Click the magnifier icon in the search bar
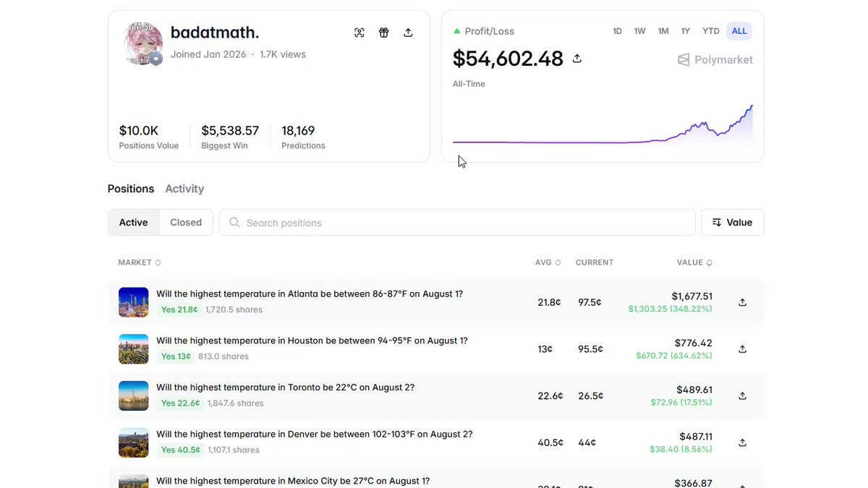 click(234, 223)
